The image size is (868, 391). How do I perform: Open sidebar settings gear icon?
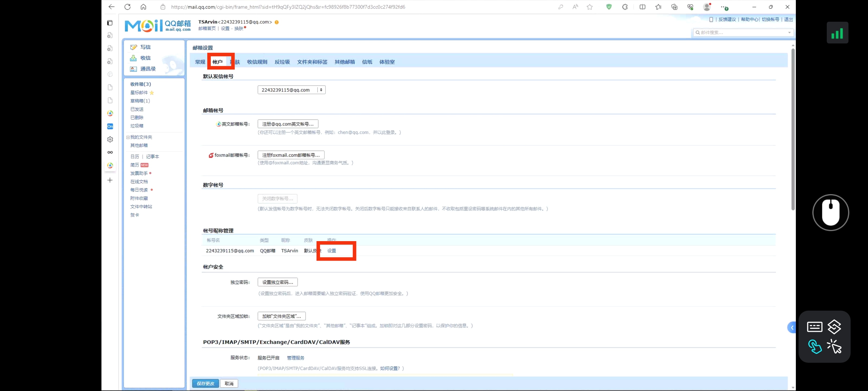coord(110,139)
